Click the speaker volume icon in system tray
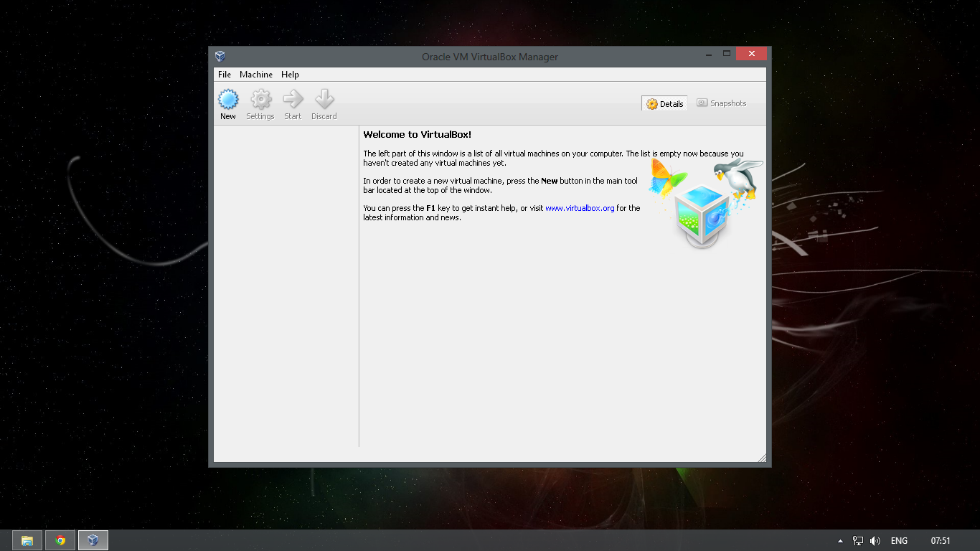The width and height of the screenshot is (980, 551). [875, 540]
